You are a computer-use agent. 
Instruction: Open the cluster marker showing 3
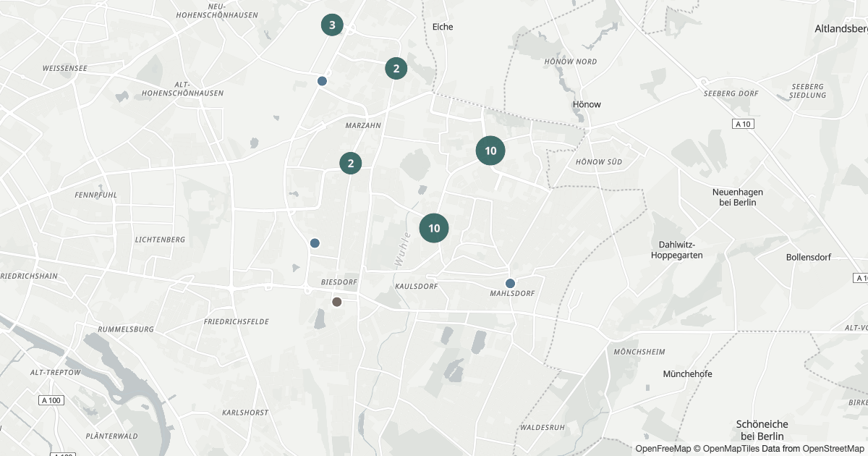click(x=332, y=25)
